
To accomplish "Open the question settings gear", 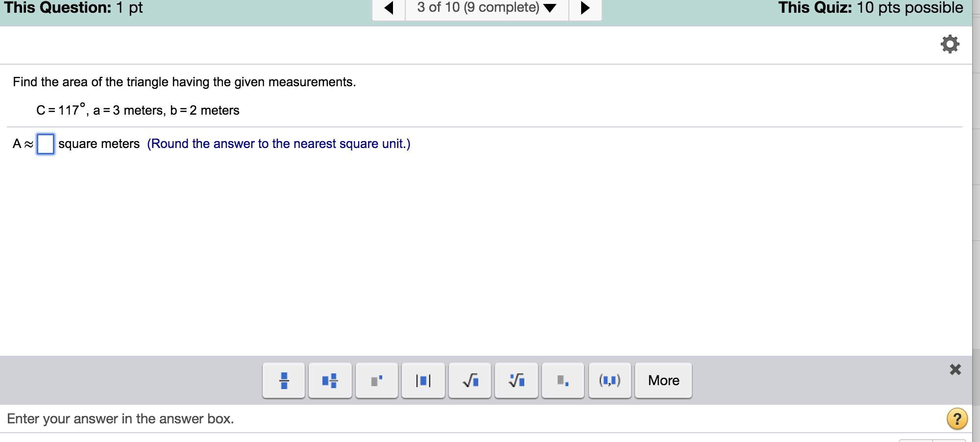I will (950, 44).
